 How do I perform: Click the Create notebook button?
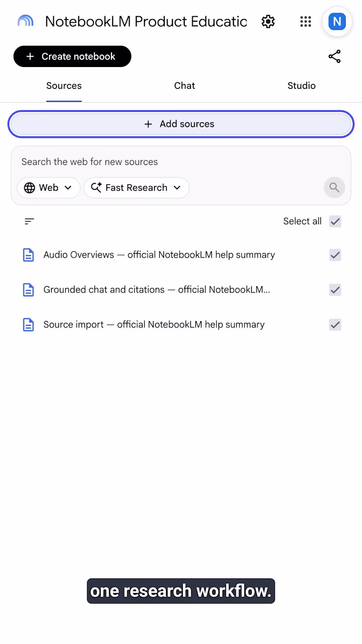click(x=72, y=57)
